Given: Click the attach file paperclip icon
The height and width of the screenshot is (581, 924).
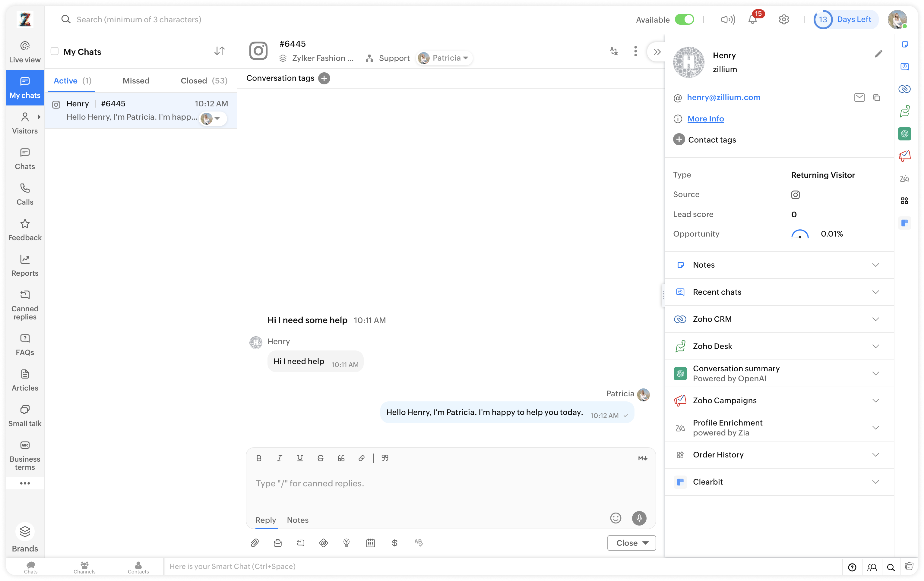Looking at the screenshot, I should [x=255, y=543].
